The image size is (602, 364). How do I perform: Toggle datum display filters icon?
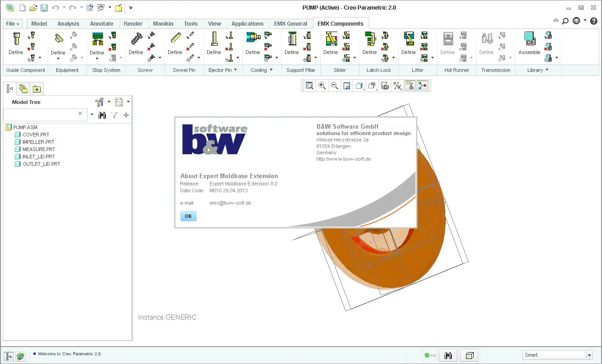[x=398, y=86]
